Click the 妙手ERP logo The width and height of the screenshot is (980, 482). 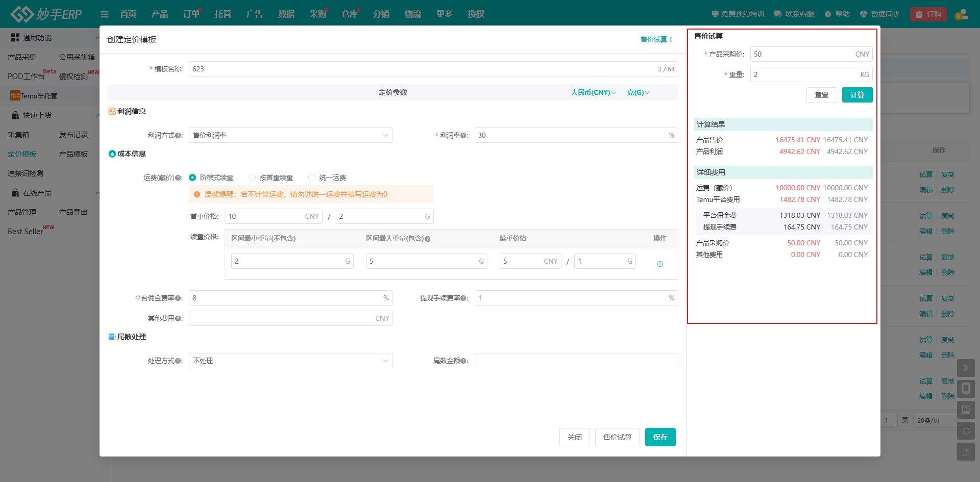tap(46, 14)
